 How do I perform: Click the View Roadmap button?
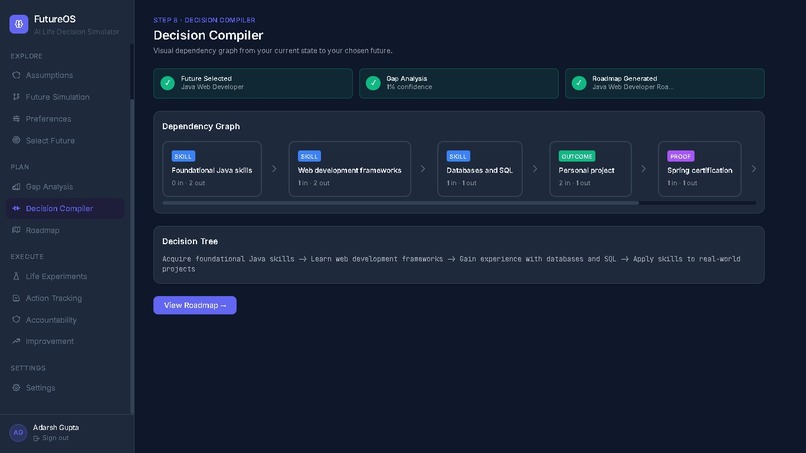pos(195,305)
